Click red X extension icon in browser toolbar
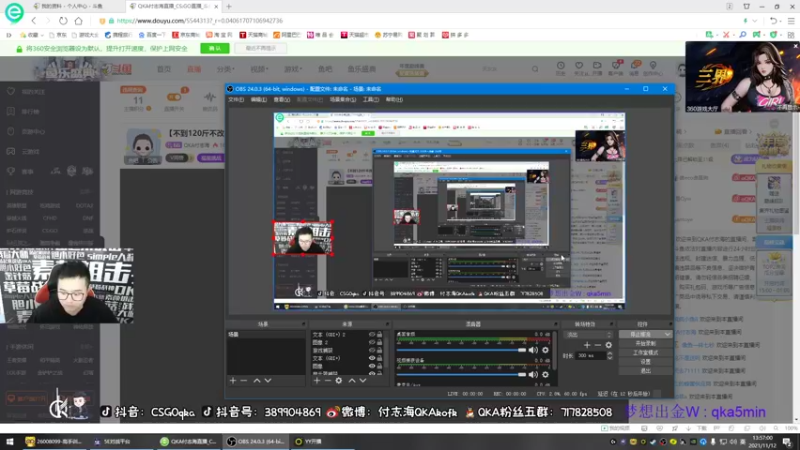 point(726,35)
